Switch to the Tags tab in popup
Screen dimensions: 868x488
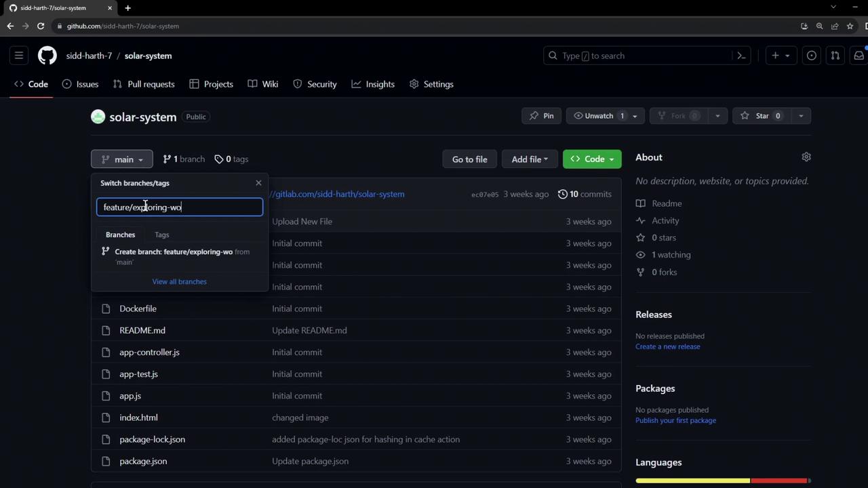[161, 235]
